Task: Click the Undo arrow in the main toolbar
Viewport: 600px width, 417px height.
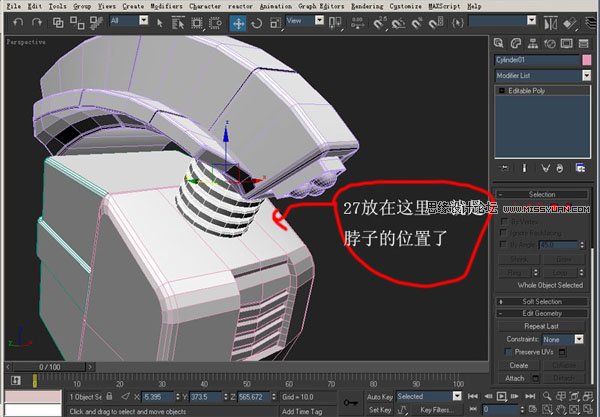Action: (x=18, y=23)
